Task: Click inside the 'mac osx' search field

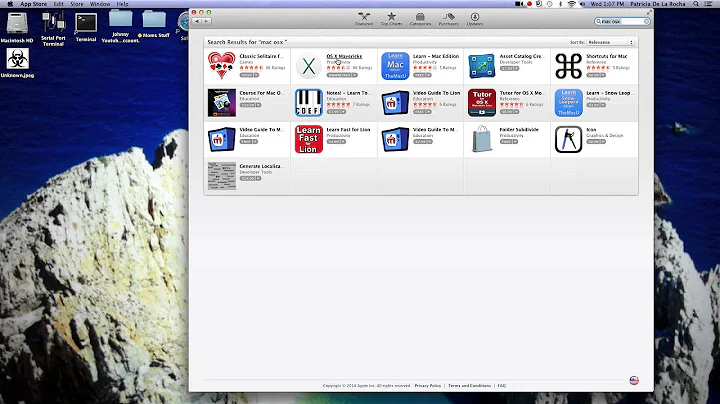Action: pos(620,21)
